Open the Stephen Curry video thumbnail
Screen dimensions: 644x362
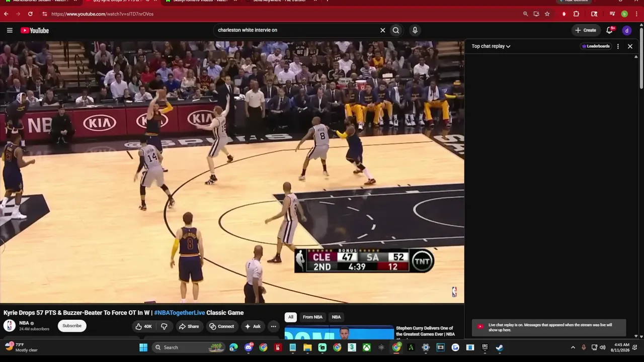339,333
